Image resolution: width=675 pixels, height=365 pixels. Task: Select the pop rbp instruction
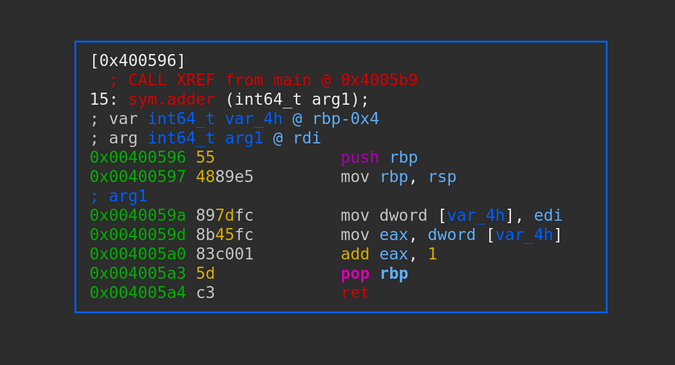coord(375,274)
